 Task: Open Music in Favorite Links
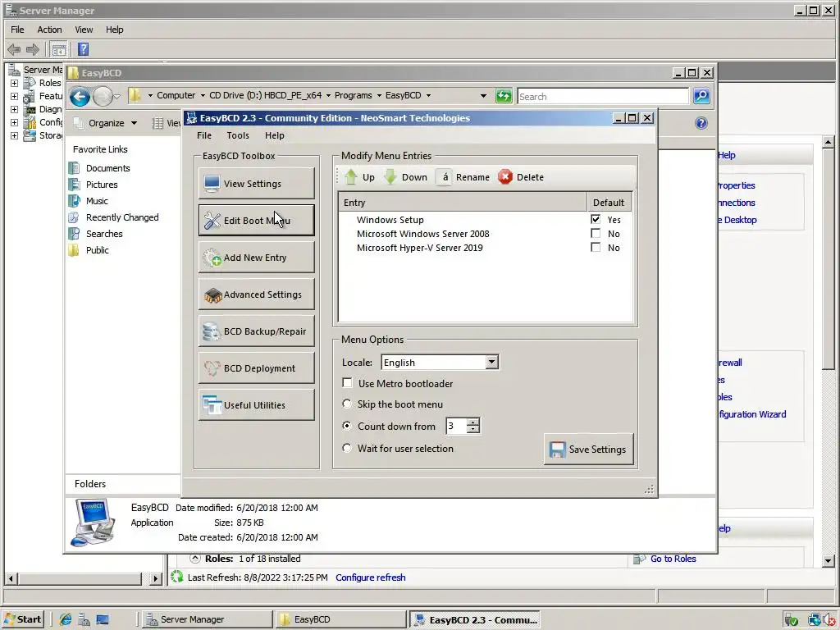[97, 201]
